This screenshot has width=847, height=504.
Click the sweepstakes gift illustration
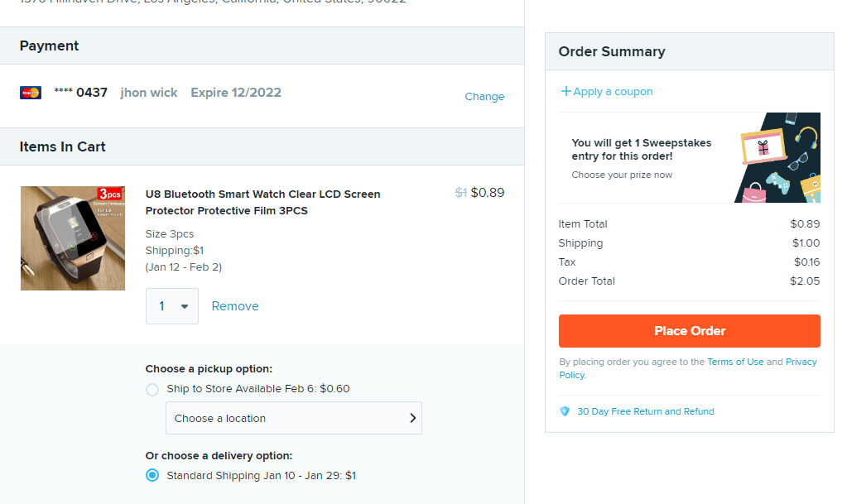[x=777, y=157]
